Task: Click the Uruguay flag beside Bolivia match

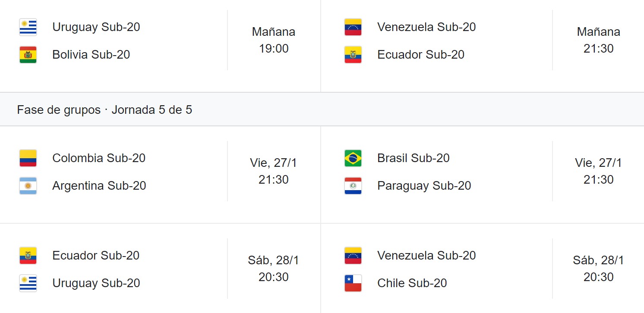Action: point(28,27)
